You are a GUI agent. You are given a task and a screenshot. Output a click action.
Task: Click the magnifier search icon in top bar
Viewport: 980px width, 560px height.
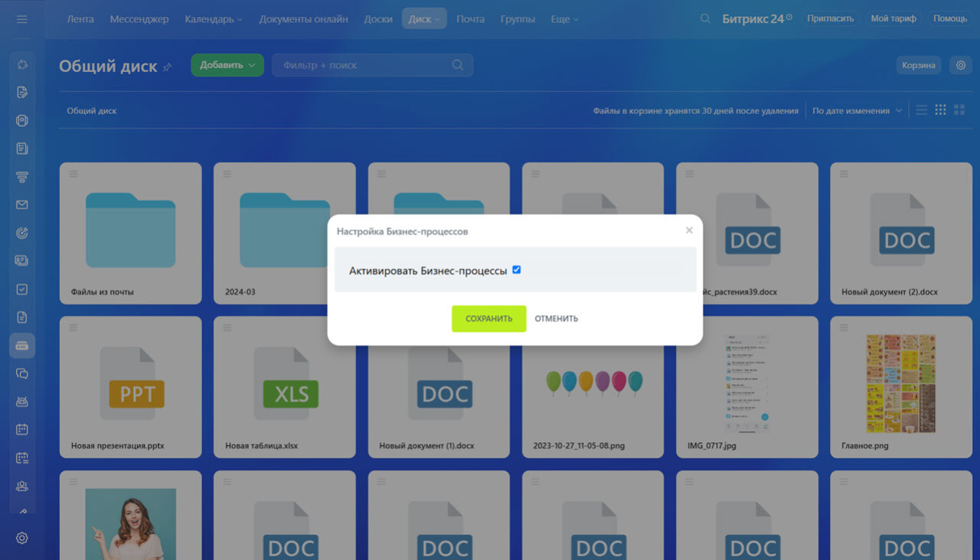pyautogui.click(x=705, y=18)
